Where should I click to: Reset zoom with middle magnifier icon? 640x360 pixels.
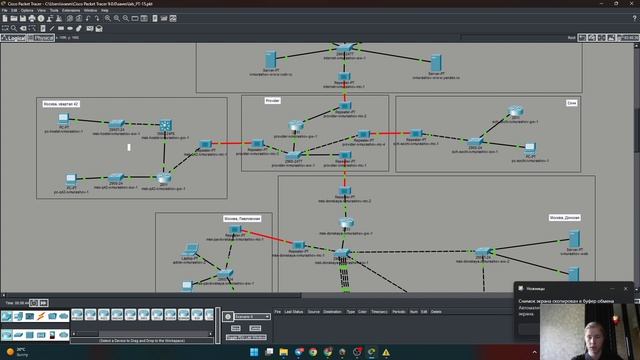pyautogui.click(x=117, y=18)
